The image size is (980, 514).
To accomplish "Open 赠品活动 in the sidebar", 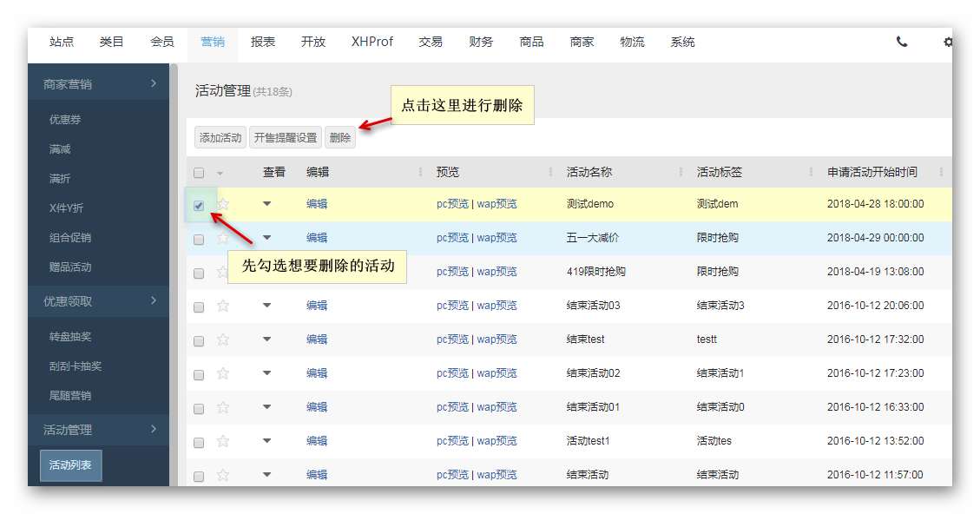I will 70,267.
